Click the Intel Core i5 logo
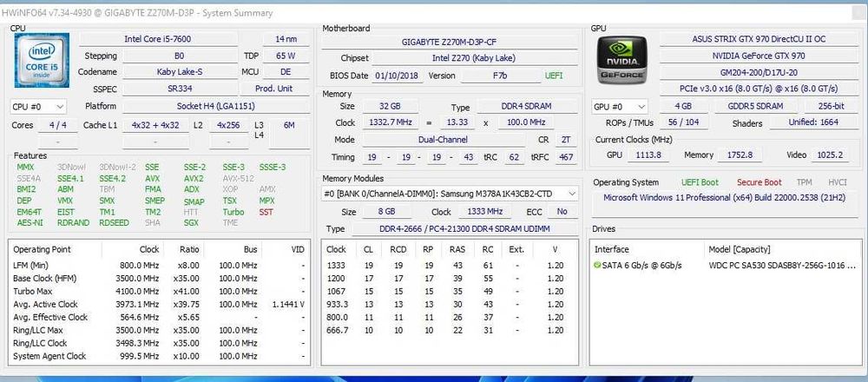The image size is (868, 382). pos(42,60)
